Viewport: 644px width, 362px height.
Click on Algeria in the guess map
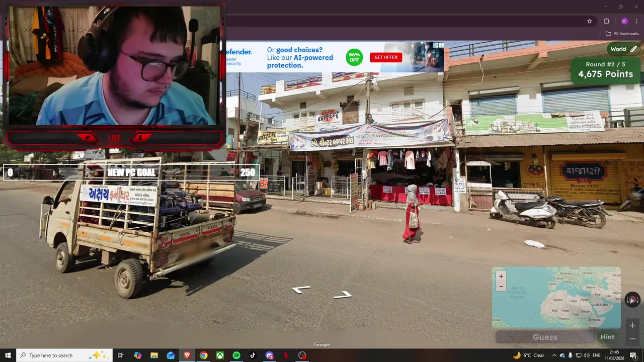click(x=558, y=300)
